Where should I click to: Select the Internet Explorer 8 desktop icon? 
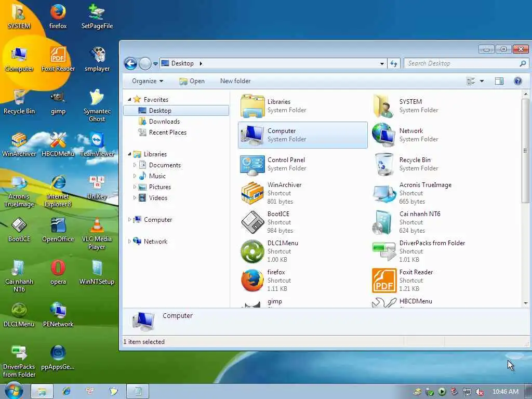coord(58,191)
